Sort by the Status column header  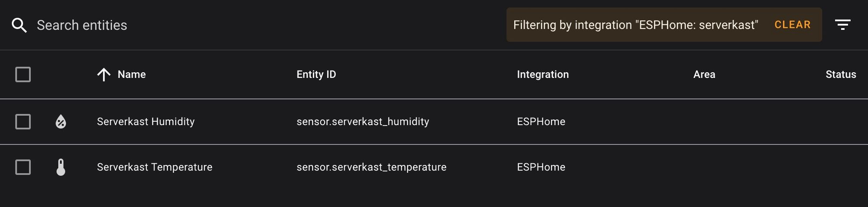(840, 74)
